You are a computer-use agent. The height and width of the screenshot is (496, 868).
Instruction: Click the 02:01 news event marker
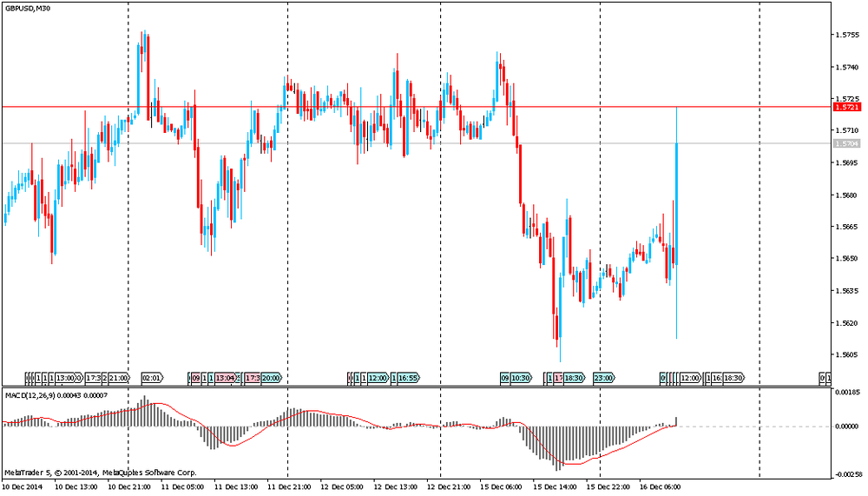pyautogui.click(x=151, y=379)
